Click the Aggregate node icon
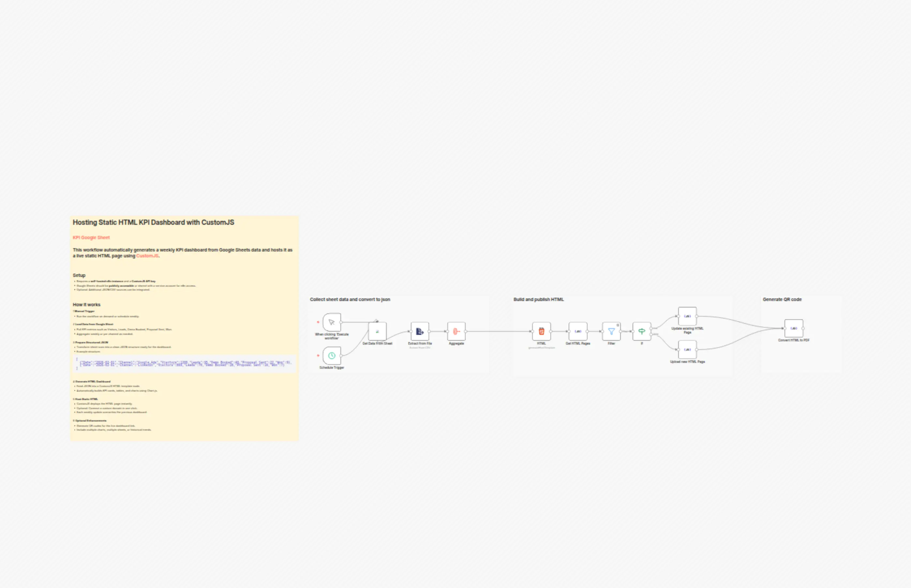911x588 pixels. [x=456, y=331]
